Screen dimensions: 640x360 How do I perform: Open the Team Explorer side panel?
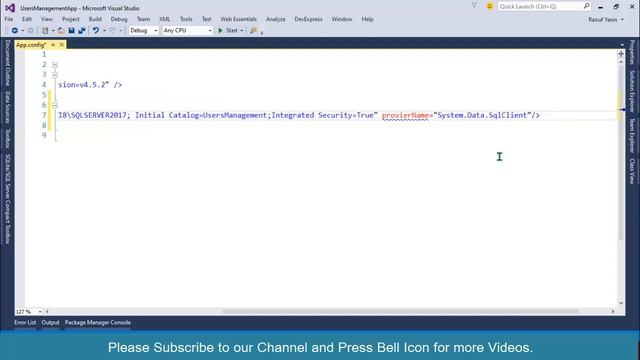[x=632, y=136]
